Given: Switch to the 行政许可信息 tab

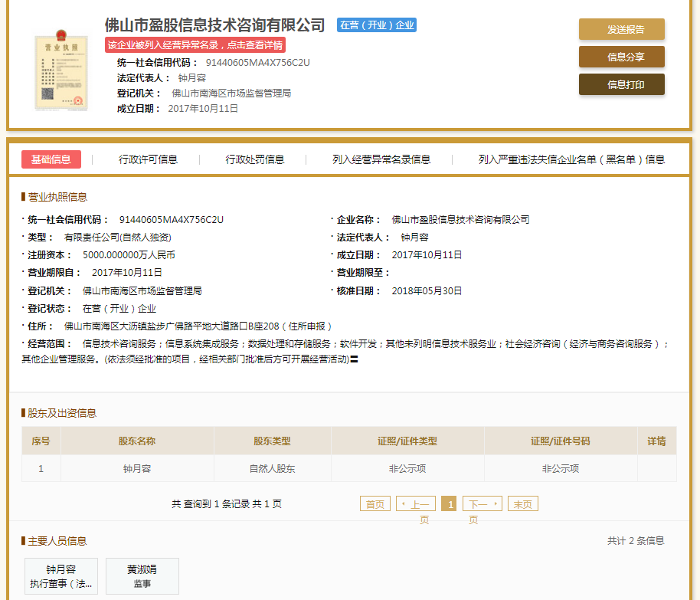Looking at the screenshot, I should tap(148, 159).
